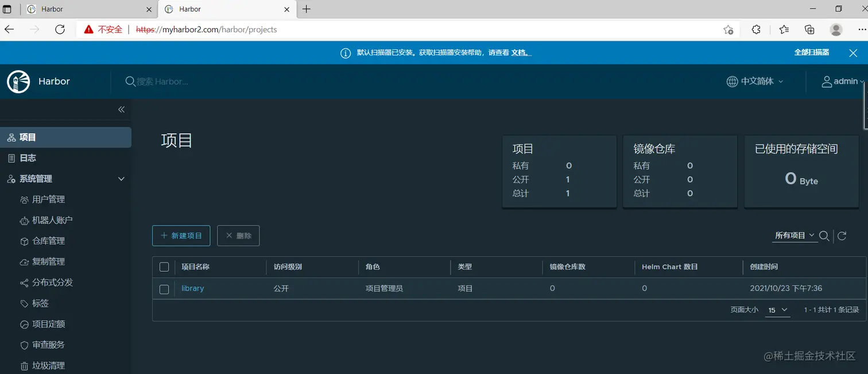Screen dimensions: 868x374
Task: Click the 全部扫描器 link
Action: coord(812,52)
